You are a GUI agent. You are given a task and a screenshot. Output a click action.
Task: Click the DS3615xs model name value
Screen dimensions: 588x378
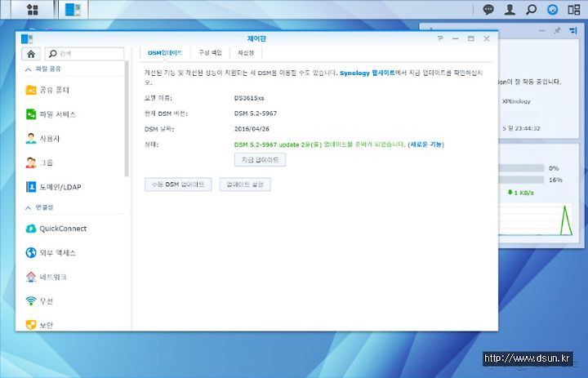pyautogui.click(x=249, y=98)
